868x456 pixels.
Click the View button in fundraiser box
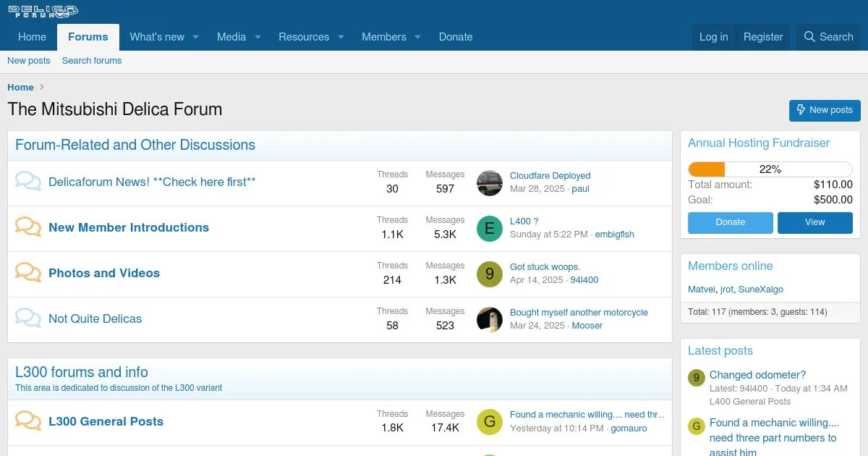pos(815,222)
